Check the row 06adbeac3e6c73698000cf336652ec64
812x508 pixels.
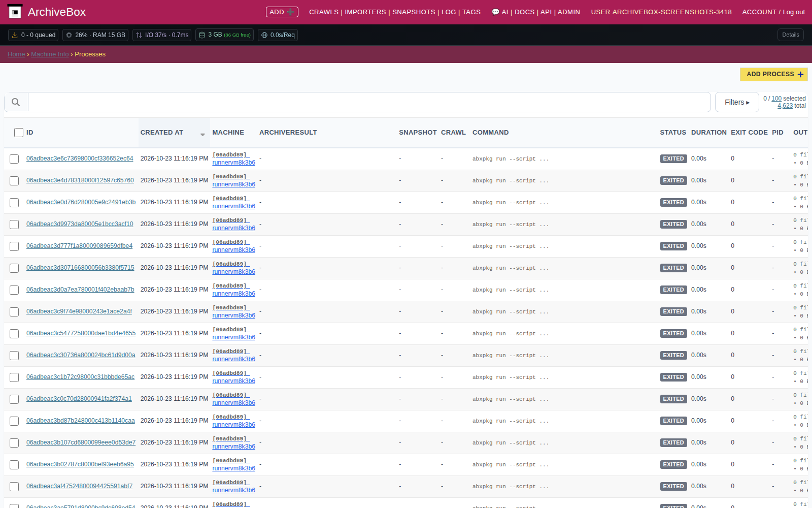point(14,159)
